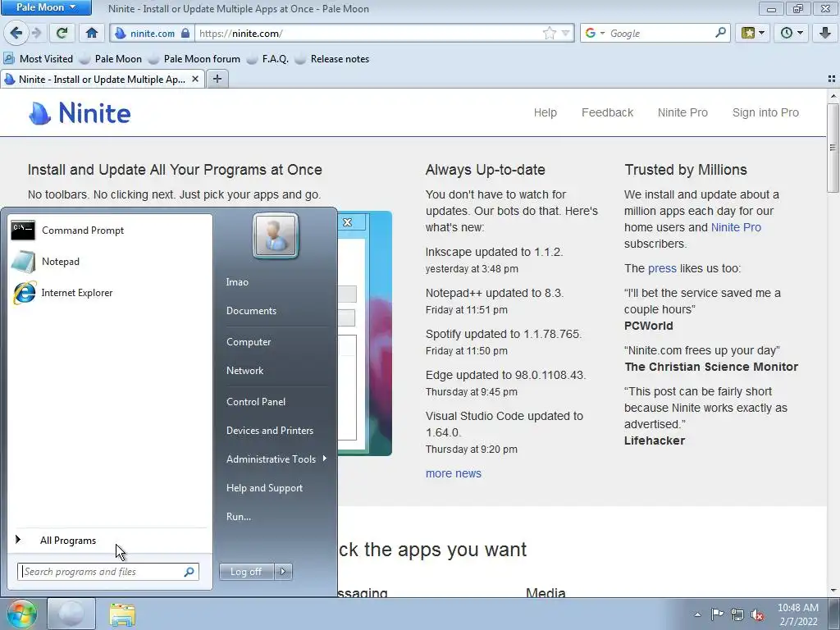
Task: Expand Administrative Tools submenu
Action: coord(276,459)
